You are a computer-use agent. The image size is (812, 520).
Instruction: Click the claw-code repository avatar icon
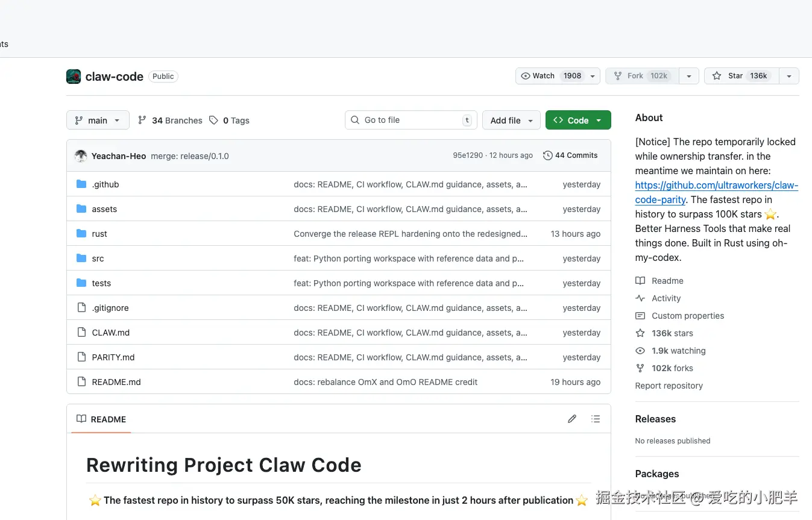coord(74,77)
